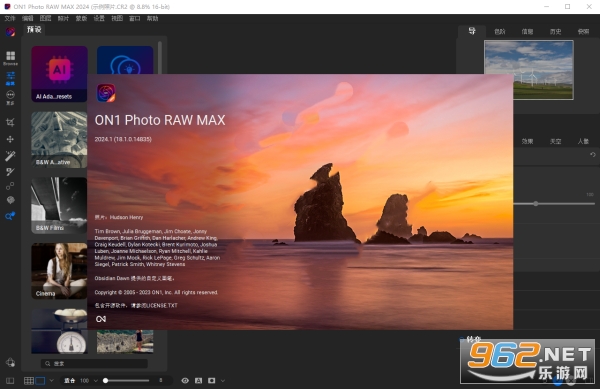Viewport: 600px width, 389px height.
Task: Toggle the left panel visibility icon
Action: coord(10,381)
